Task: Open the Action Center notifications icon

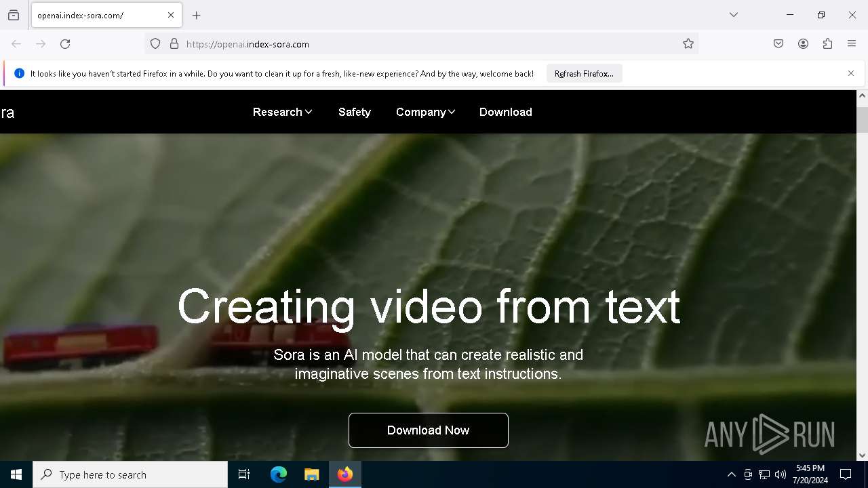Action: point(846,474)
